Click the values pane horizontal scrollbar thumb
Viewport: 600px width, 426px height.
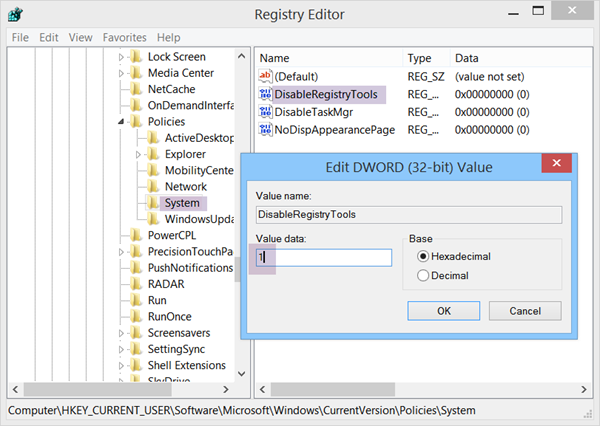pyautogui.click(x=333, y=389)
